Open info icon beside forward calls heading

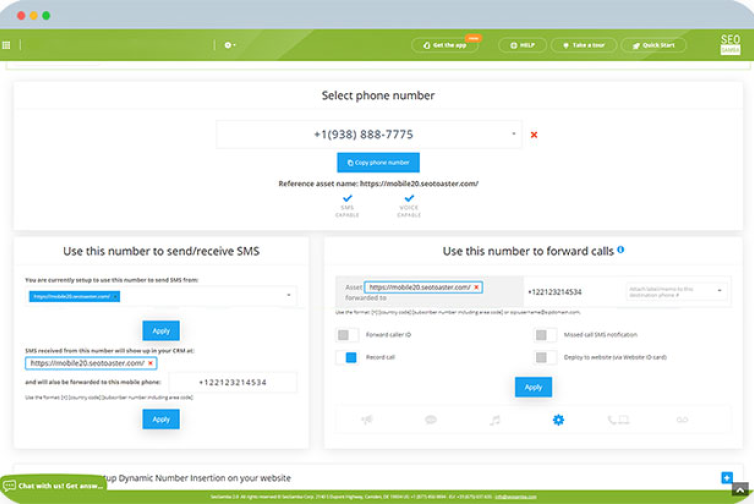tap(621, 250)
